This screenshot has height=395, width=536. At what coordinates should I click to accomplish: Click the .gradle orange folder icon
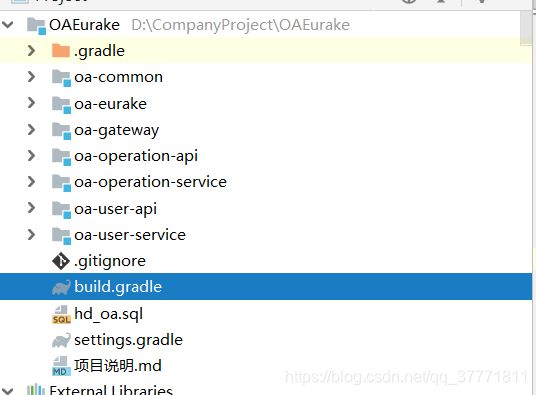point(61,51)
